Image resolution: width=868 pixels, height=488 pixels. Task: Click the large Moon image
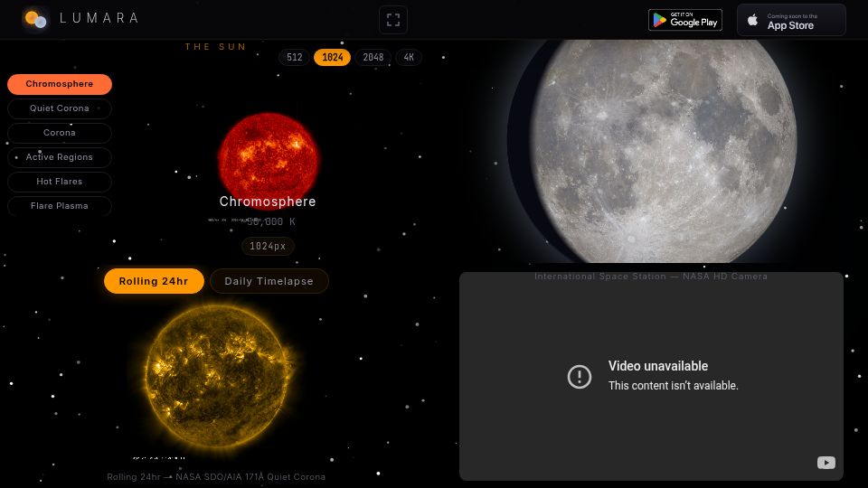pos(653,151)
